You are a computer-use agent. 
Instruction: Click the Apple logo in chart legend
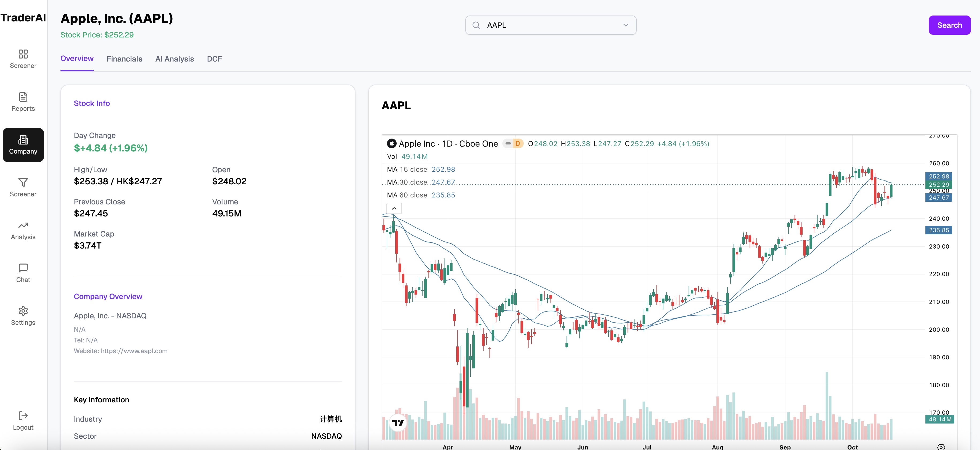click(x=392, y=143)
